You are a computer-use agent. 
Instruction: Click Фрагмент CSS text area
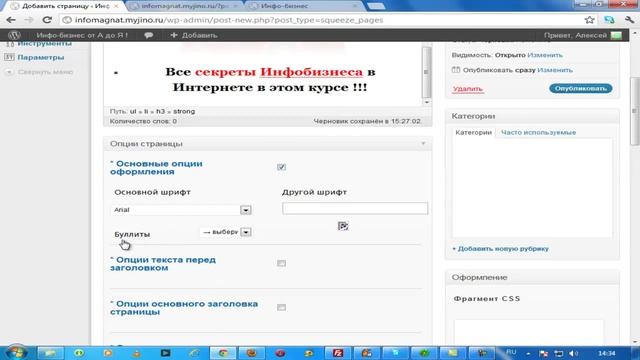(x=529, y=331)
